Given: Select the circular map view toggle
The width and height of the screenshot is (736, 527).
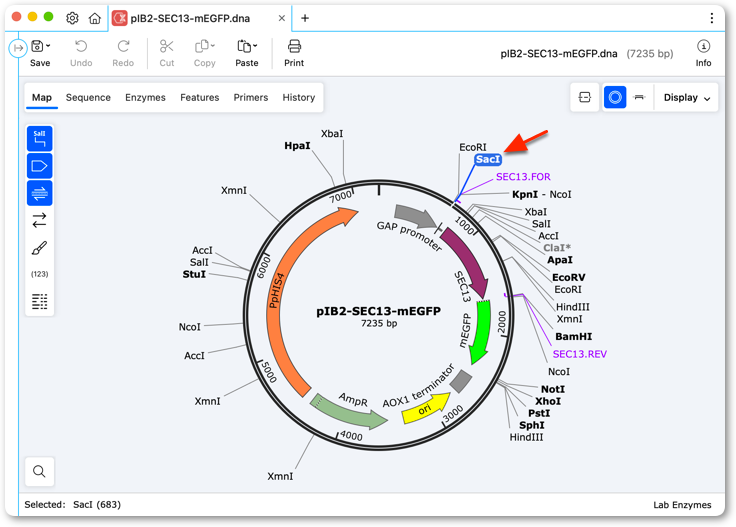Looking at the screenshot, I should [615, 98].
